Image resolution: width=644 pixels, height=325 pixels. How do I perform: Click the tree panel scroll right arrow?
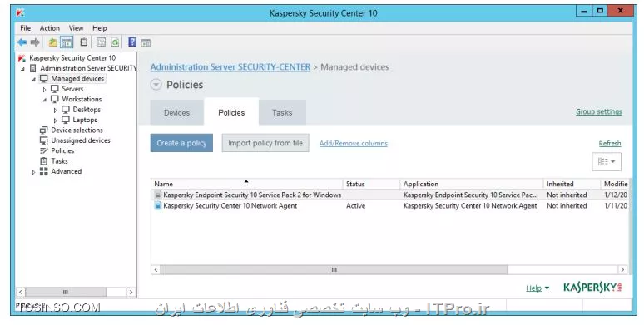[131, 292]
